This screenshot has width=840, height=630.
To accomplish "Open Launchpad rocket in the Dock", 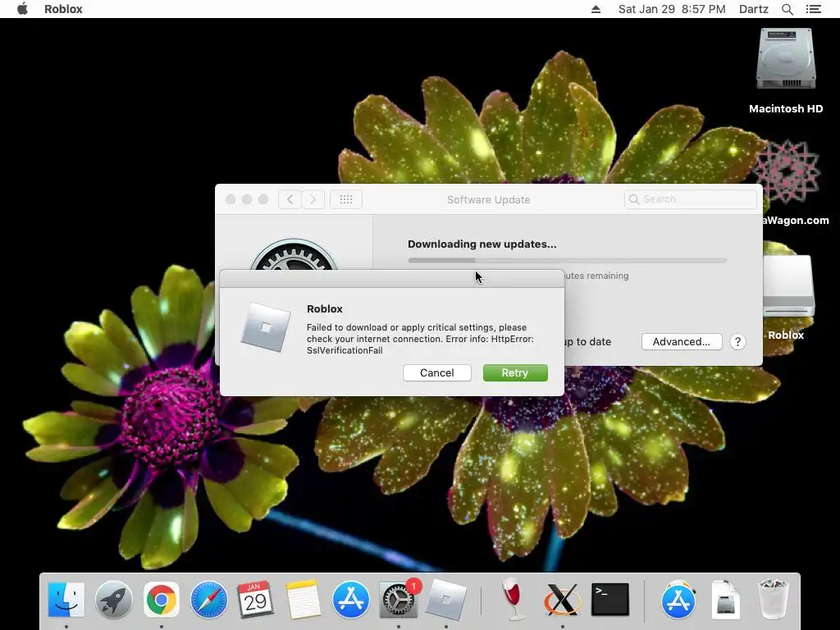I will click(x=113, y=600).
